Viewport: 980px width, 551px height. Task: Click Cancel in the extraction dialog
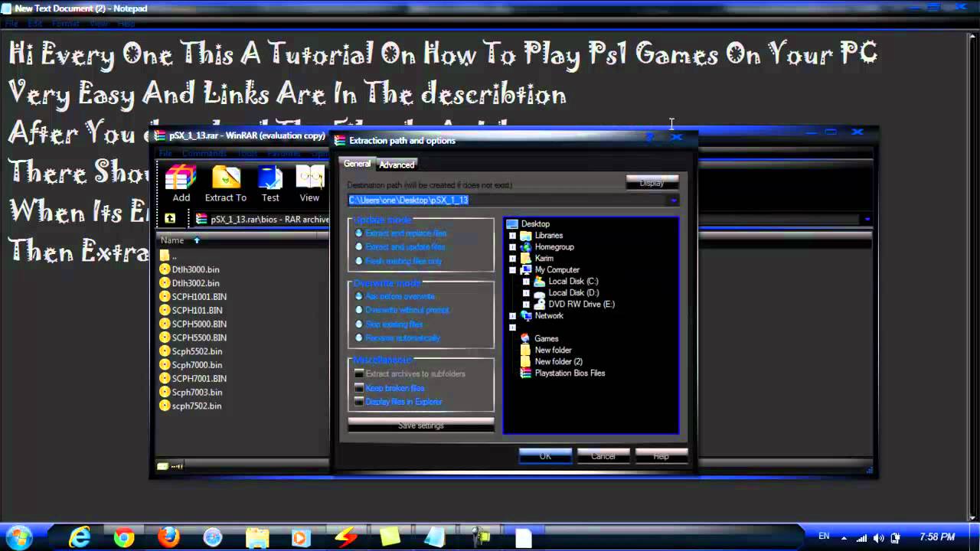coord(603,456)
